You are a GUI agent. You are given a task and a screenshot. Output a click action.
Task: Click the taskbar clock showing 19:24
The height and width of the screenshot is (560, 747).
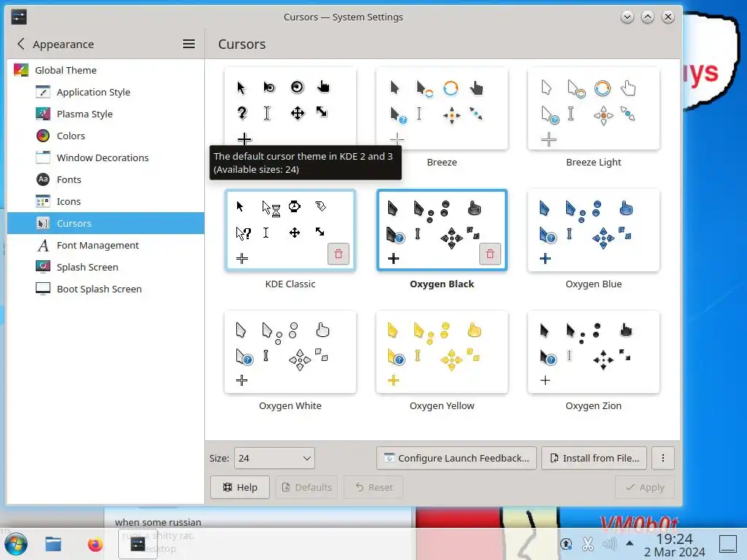[x=674, y=545]
